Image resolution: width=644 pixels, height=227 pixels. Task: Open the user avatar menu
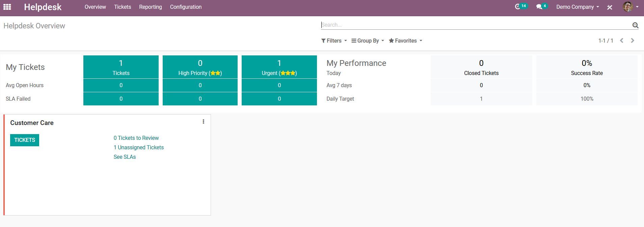[630, 7]
